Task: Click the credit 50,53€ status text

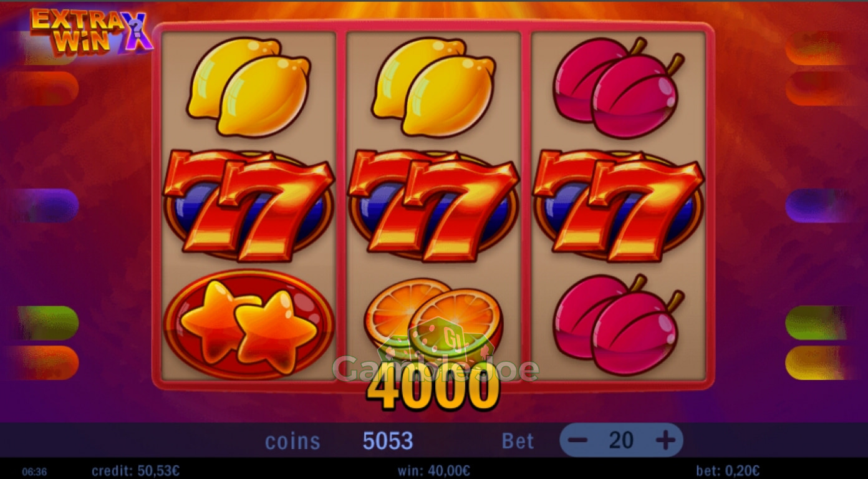Action: click(x=135, y=471)
